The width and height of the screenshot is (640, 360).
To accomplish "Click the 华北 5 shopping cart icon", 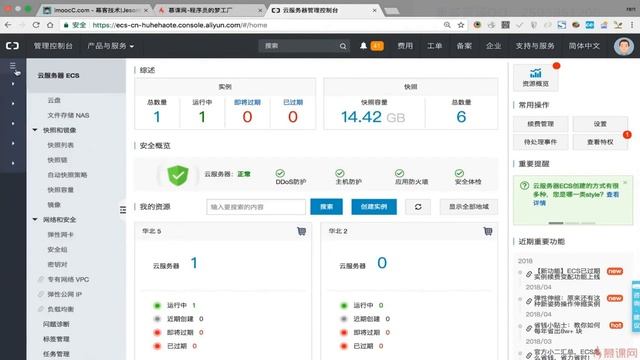I will (x=301, y=231).
